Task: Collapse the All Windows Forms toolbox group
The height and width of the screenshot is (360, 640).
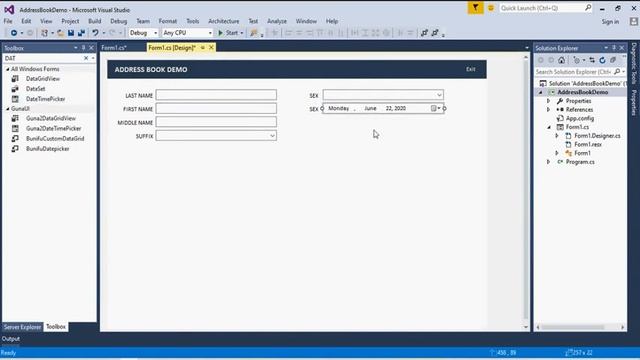Action: coord(7,69)
